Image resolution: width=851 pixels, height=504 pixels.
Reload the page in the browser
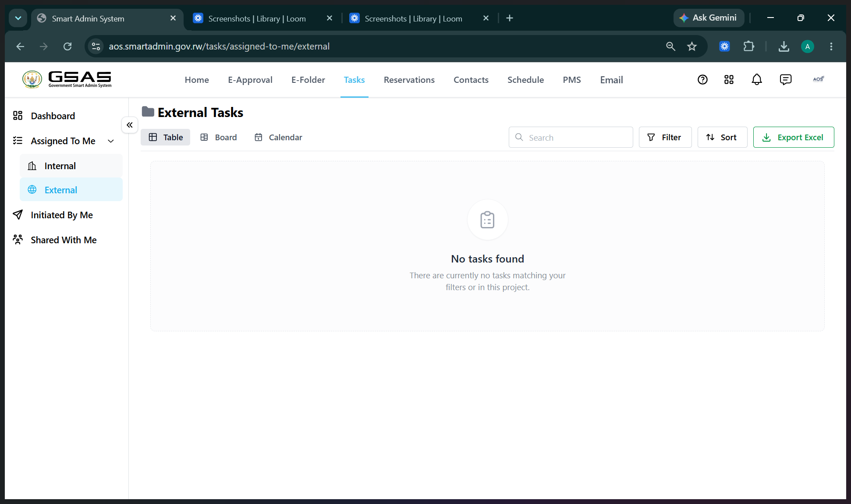(x=67, y=46)
